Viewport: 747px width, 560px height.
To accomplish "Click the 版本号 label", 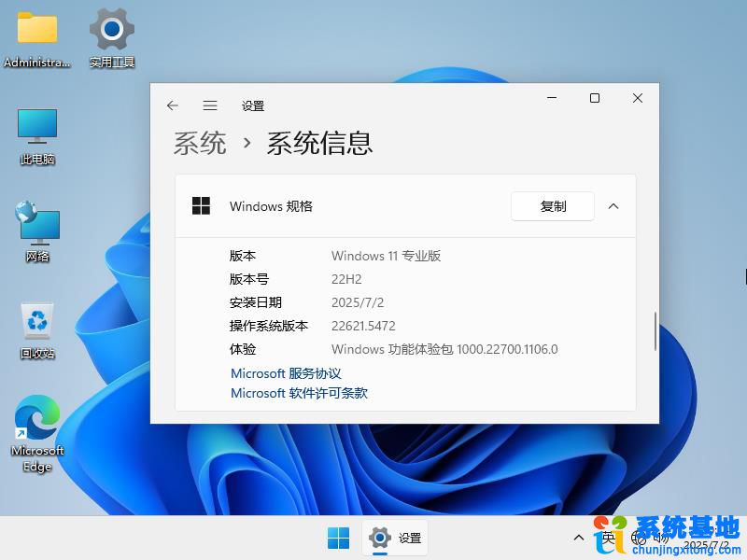I will click(x=249, y=279).
